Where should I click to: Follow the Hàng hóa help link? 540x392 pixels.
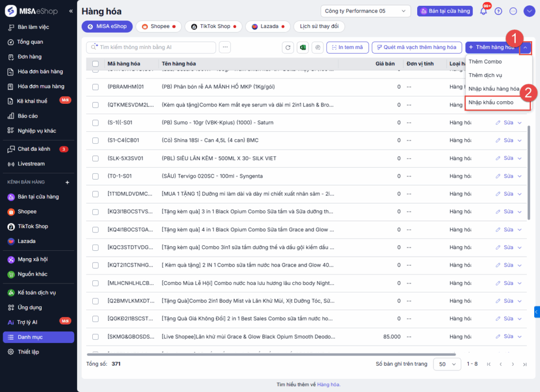click(328, 385)
